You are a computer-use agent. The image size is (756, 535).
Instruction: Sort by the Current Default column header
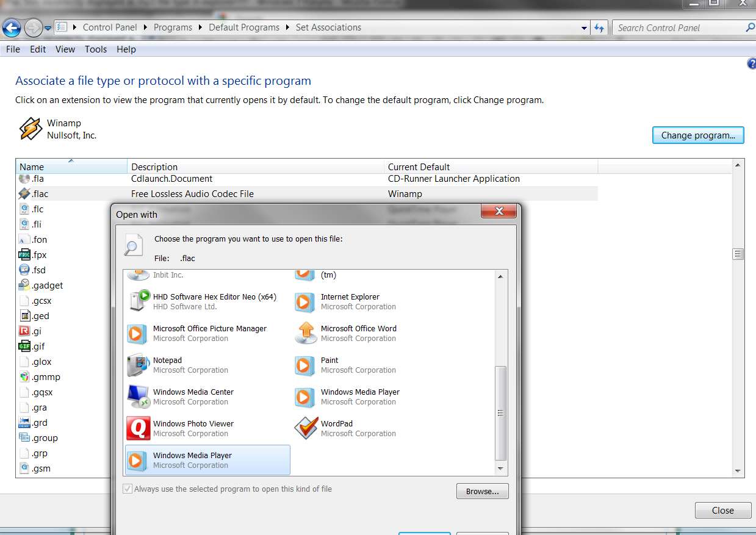(491, 167)
